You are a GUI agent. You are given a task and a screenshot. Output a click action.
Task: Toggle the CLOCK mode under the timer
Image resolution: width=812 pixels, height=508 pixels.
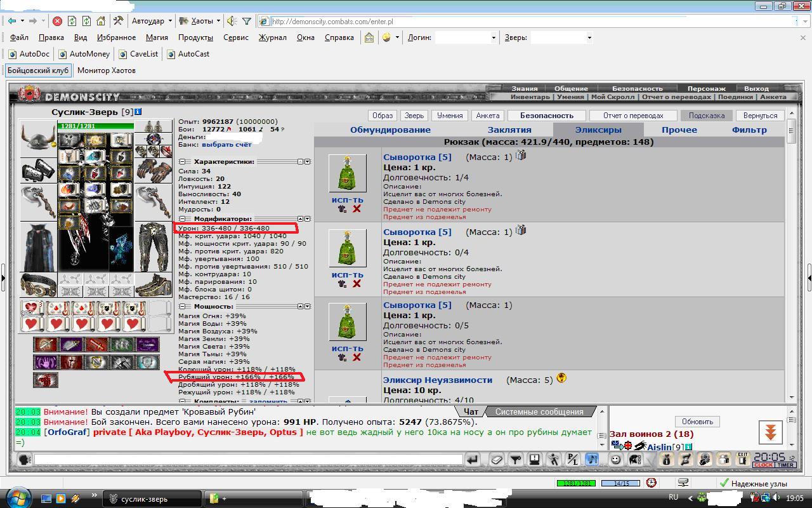[x=763, y=465]
